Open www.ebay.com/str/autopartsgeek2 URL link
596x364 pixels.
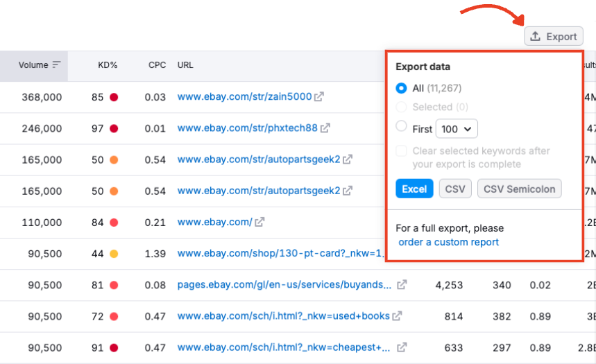tap(259, 159)
